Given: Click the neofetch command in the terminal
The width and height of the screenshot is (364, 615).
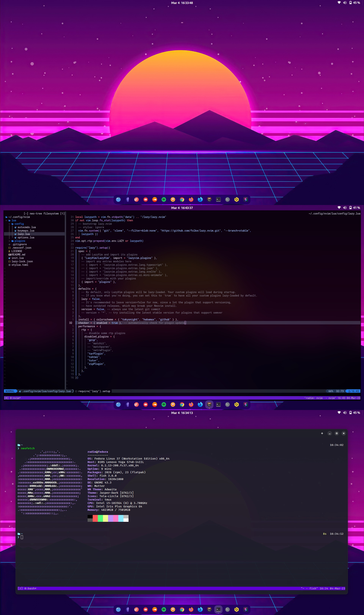Looking at the screenshot, I should click(x=28, y=448).
